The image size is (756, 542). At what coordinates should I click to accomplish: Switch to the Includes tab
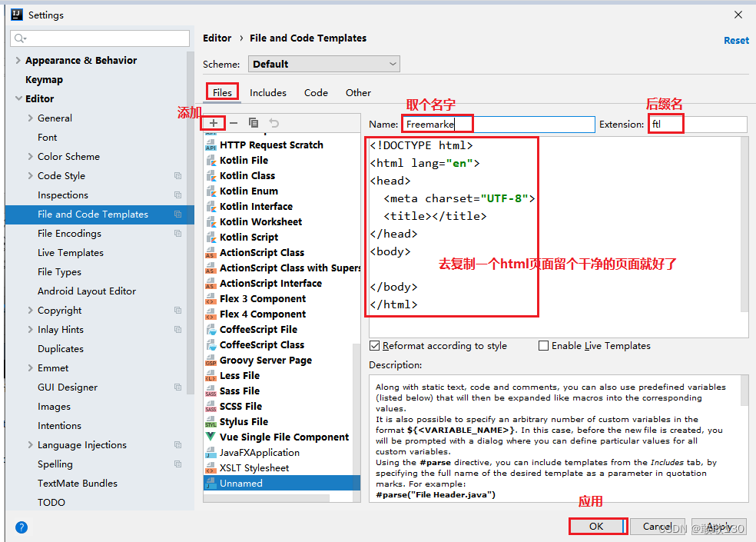[x=268, y=92]
